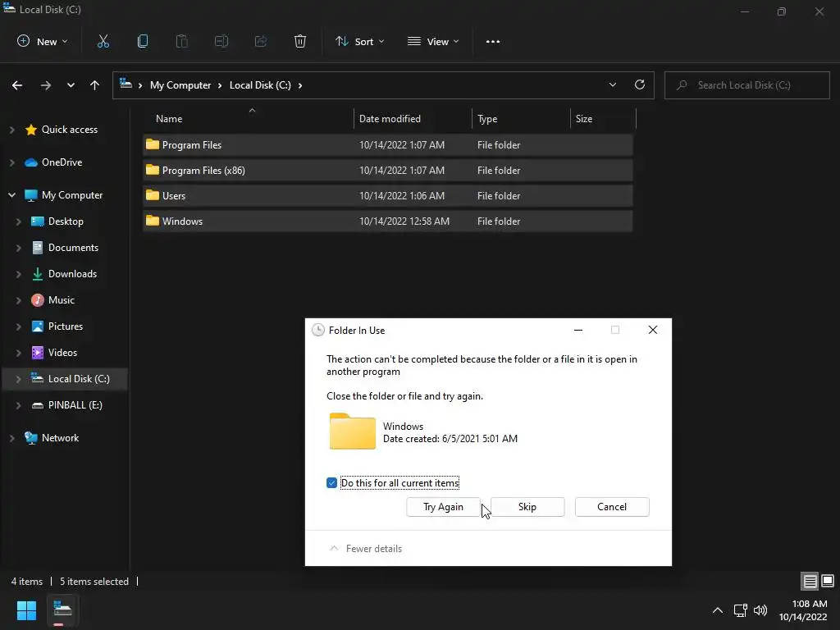Expand the OneDrive tree node
This screenshot has height=630, width=840.
11,162
